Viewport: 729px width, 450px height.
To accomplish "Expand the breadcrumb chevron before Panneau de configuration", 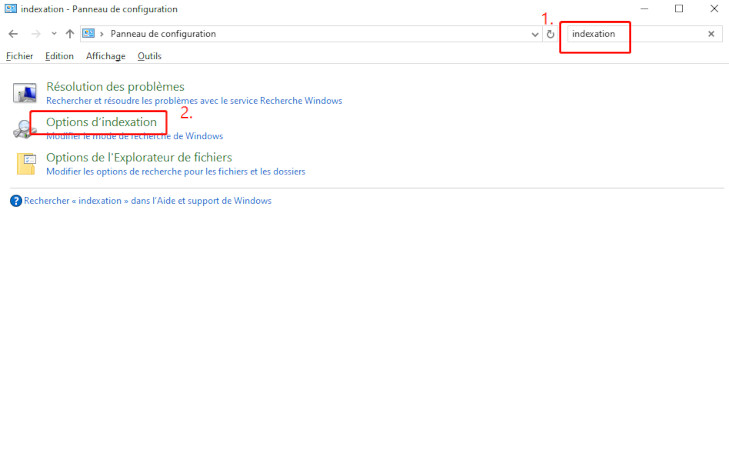I will 101,34.
